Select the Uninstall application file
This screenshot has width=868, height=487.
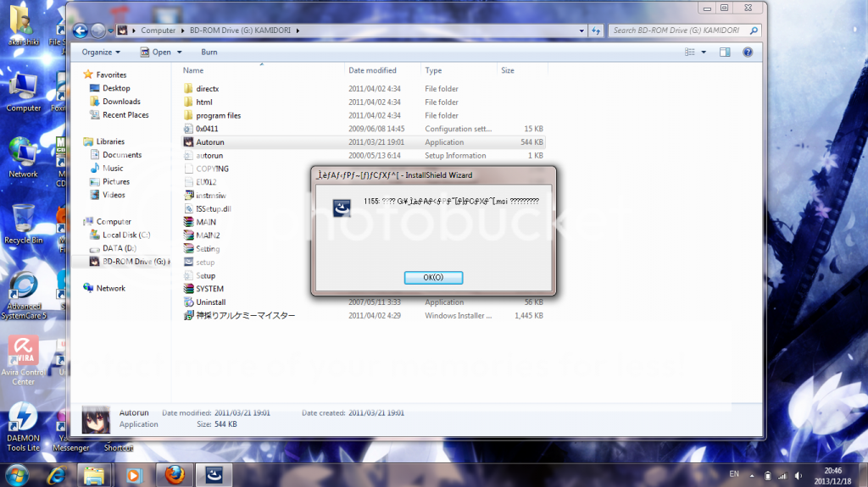coord(210,302)
